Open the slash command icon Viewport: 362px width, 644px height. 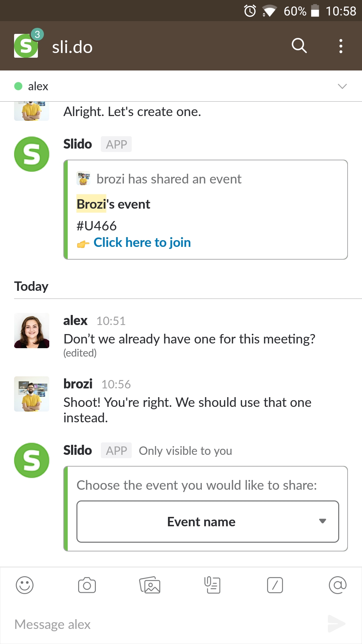click(275, 585)
